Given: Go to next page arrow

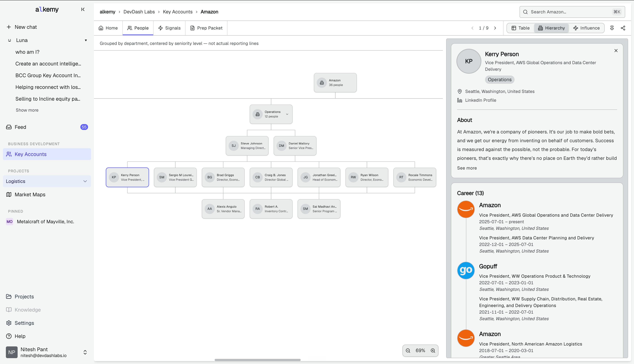Looking at the screenshot, I should click(x=495, y=28).
